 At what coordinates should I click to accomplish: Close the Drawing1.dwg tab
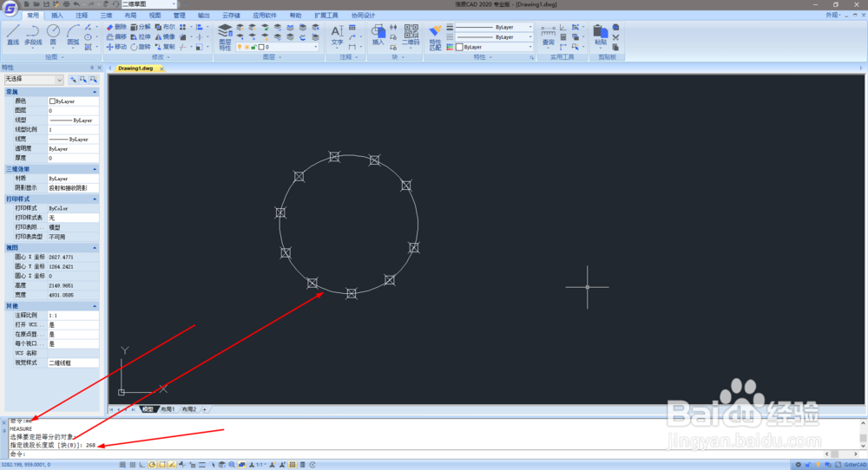161,69
